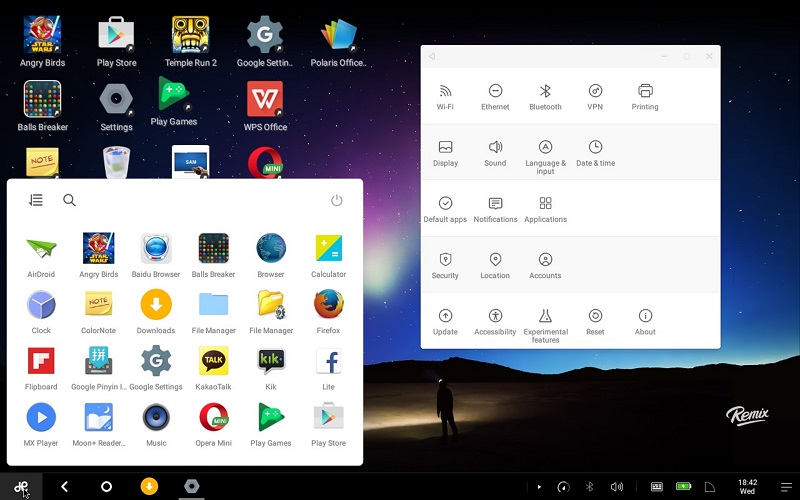Viewport: 800px width, 500px height.
Task: Launch Balls Breaker from app menu
Action: (x=213, y=255)
